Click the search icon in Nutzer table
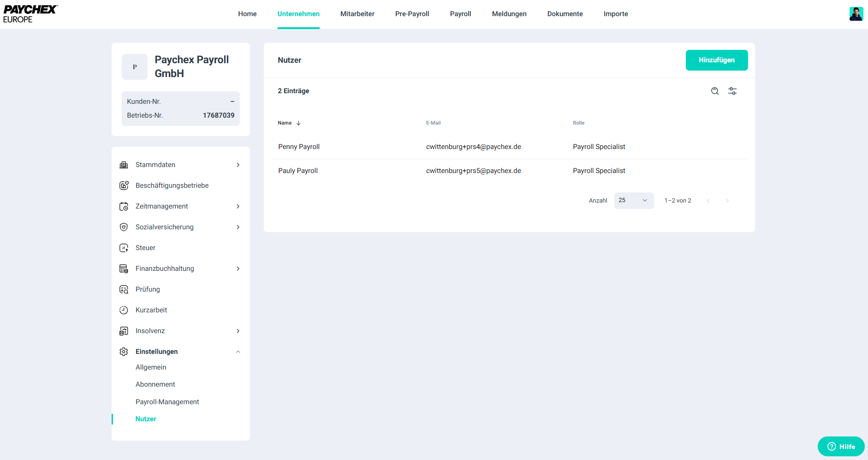868x460 pixels. click(x=715, y=91)
